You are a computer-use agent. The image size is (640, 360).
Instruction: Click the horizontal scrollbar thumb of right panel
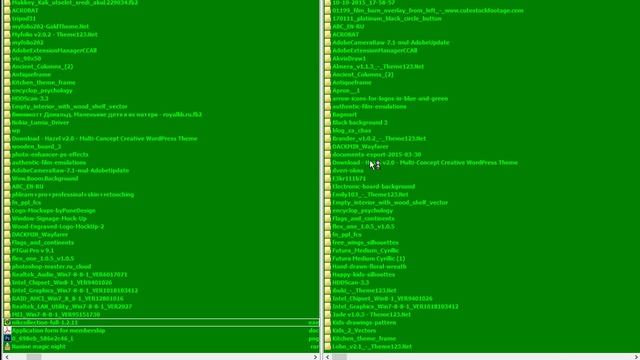point(339,357)
